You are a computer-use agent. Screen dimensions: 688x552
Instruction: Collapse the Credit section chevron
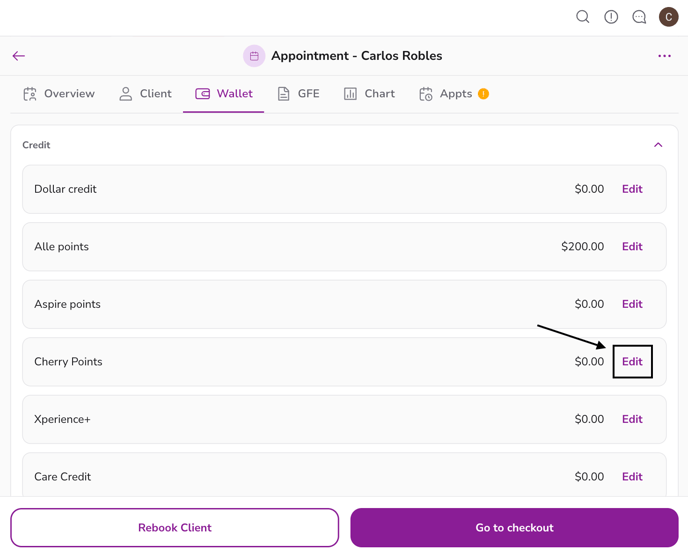point(658,145)
